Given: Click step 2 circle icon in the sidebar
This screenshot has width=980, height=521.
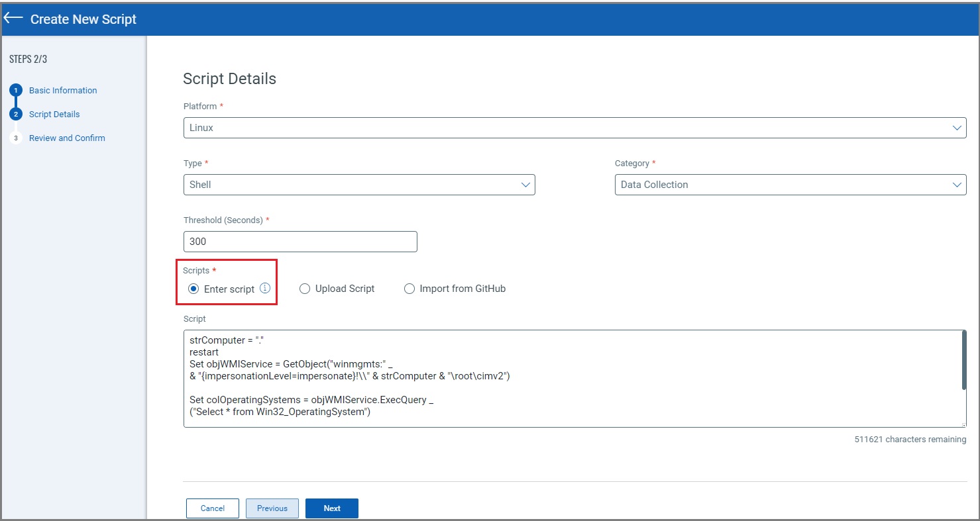Looking at the screenshot, I should click(16, 115).
